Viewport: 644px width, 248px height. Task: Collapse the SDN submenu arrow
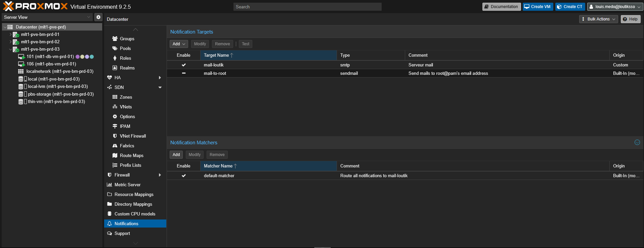tap(160, 87)
